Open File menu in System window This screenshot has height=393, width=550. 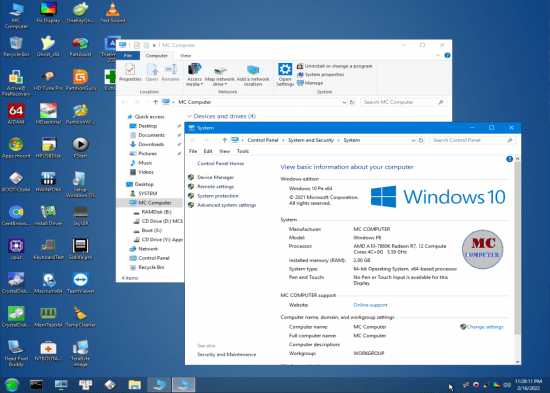[193, 151]
